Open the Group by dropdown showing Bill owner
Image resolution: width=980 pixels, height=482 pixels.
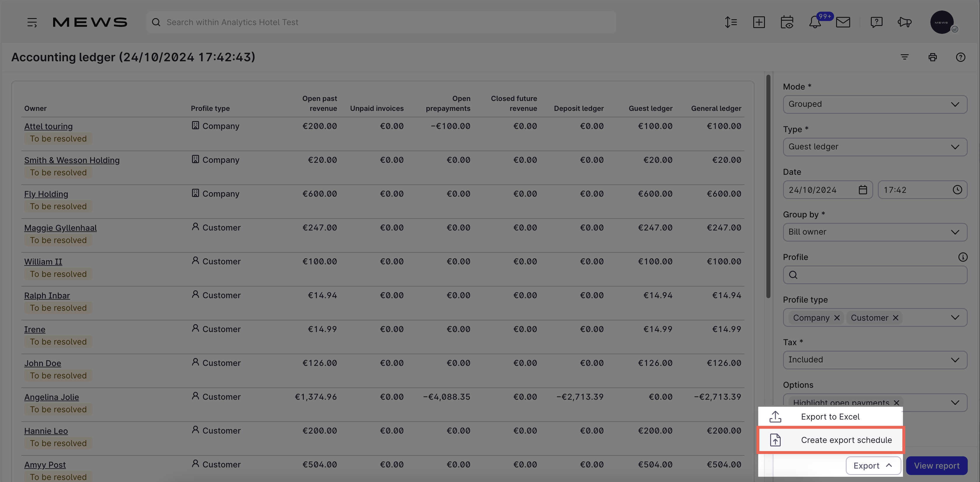875,232
